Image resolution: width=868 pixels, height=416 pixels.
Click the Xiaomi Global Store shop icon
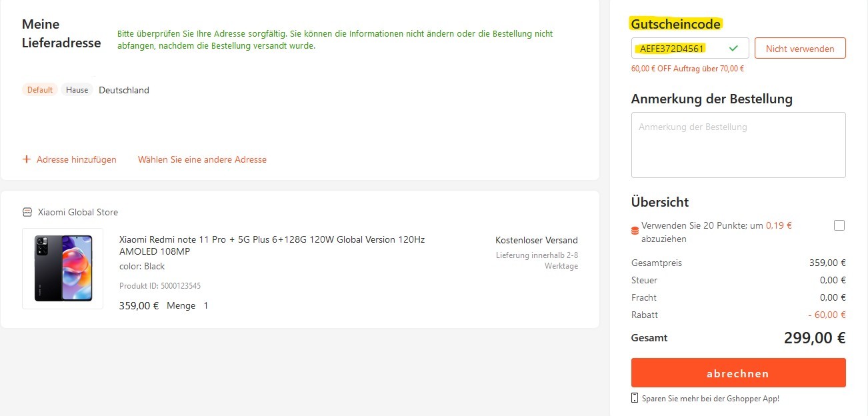coord(27,212)
